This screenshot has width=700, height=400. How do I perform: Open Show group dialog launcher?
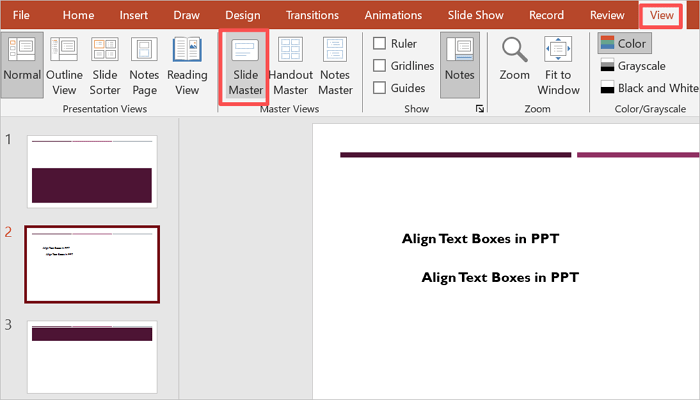tap(479, 108)
